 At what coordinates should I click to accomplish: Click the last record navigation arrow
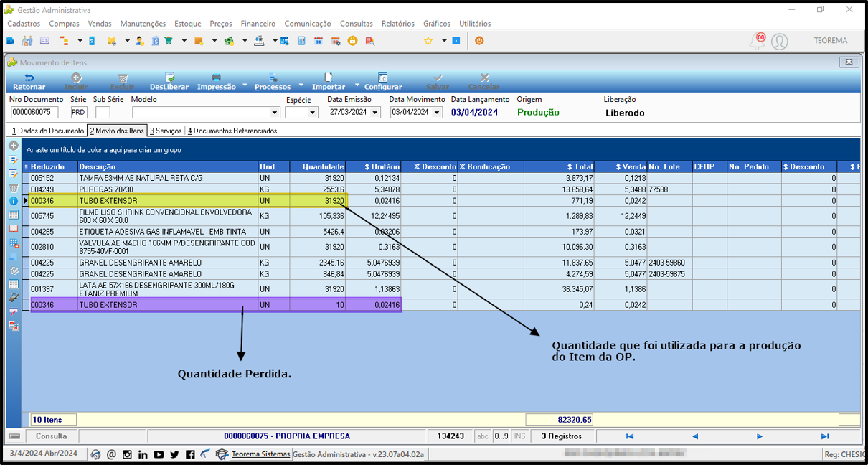point(825,436)
